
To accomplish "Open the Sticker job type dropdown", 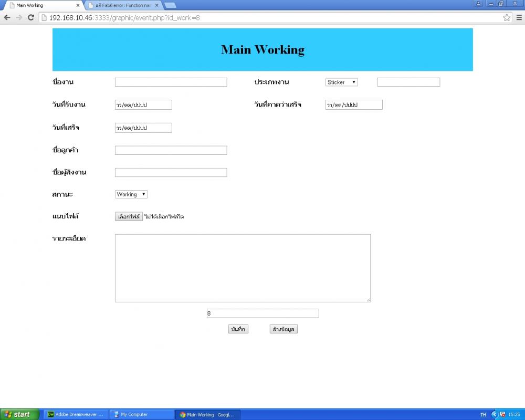I will coord(342,82).
